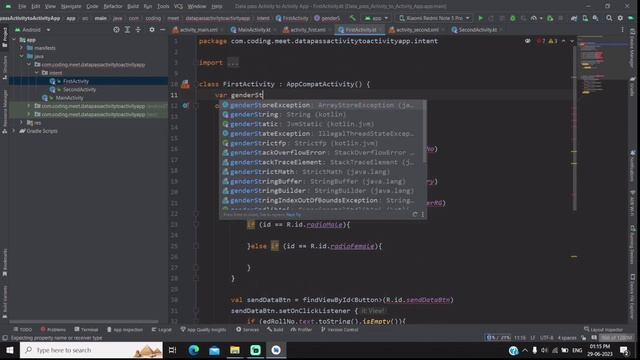Open the Xiaomi Redmi Note device dropdown
640x360 pixels.
tap(434, 18)
